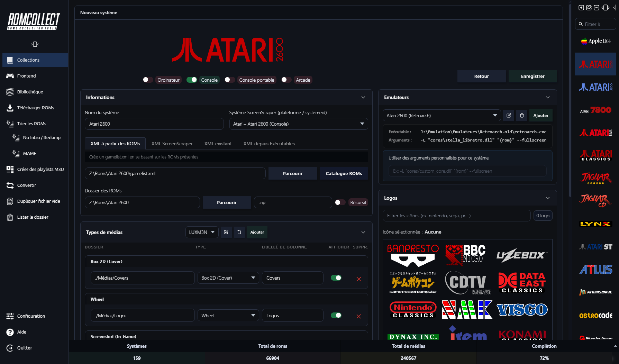
Task: Delete the LUXM3N media profile
Action: (239, 232)
